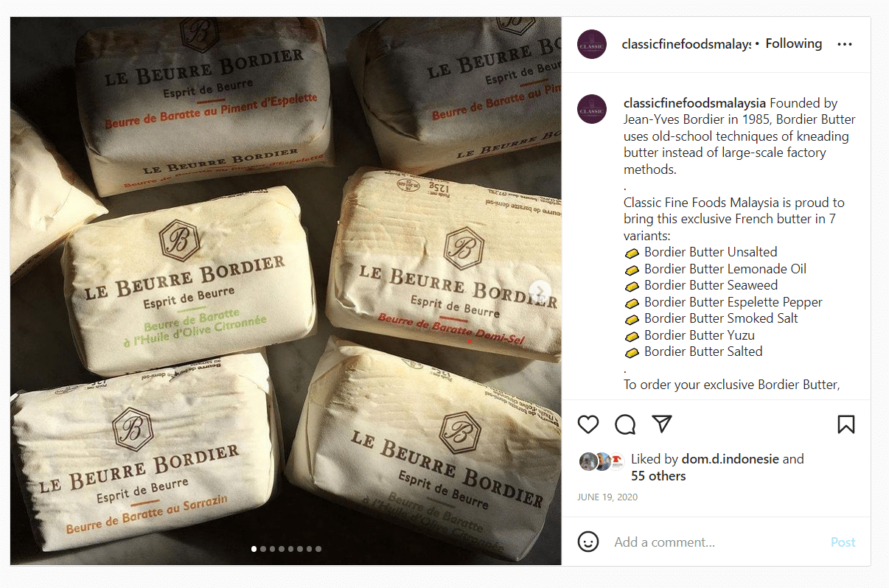Open classicfinefoodsmalaysia link in caption
Image resolution: width=889 pixels, height=588 pixels.
[x=695, y=103]
